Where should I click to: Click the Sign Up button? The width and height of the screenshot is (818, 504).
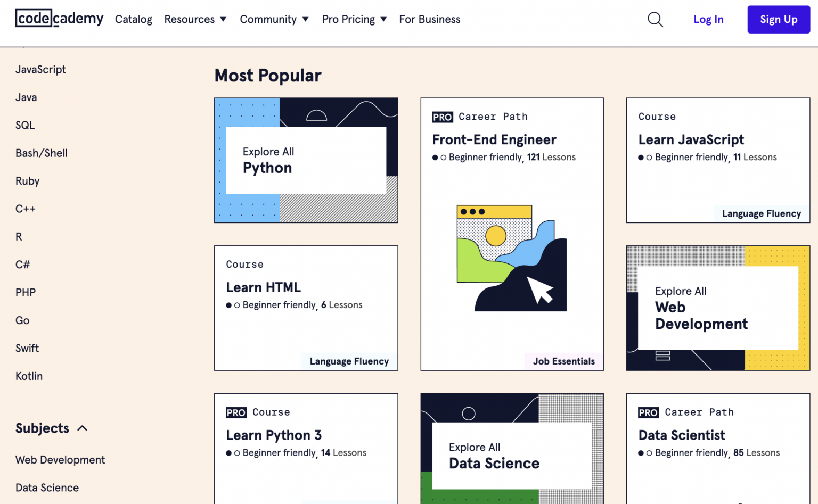pos(778,19)
